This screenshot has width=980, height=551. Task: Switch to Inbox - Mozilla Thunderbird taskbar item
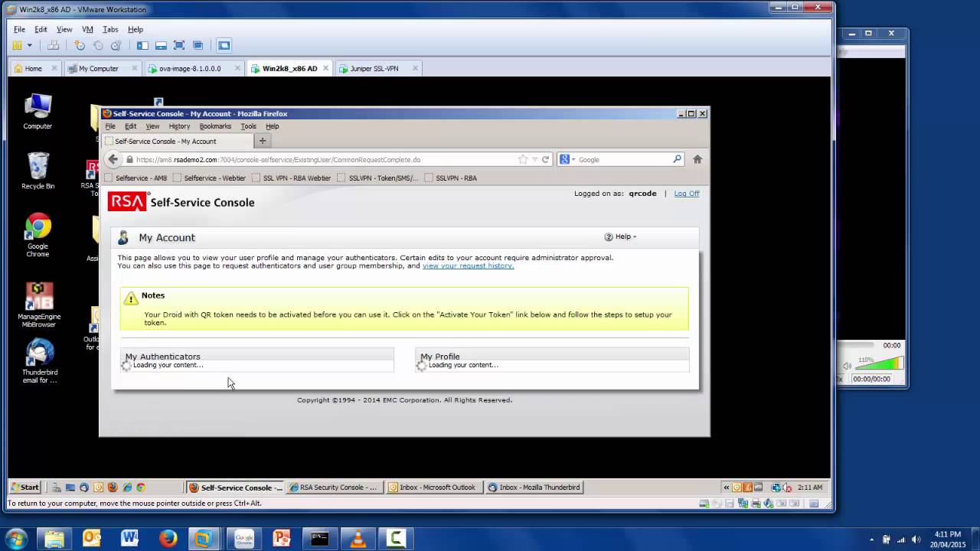pyautogui.click(x=534, y=487)
